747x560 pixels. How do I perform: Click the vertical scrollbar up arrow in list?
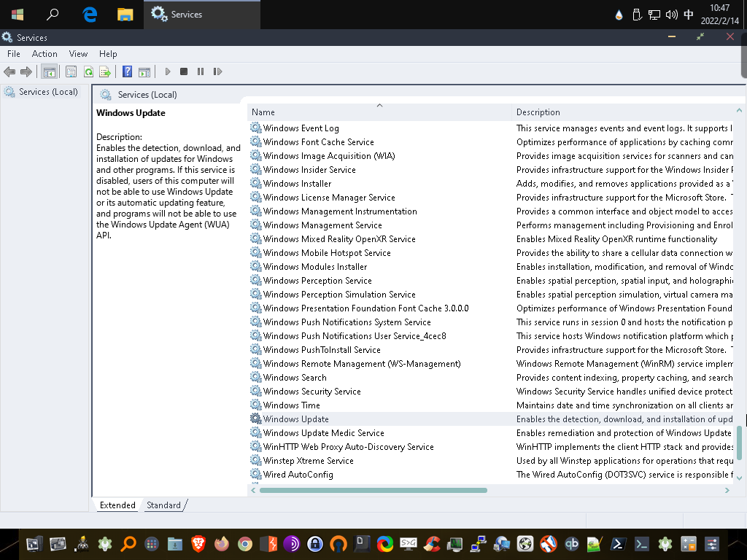point(740,111)
